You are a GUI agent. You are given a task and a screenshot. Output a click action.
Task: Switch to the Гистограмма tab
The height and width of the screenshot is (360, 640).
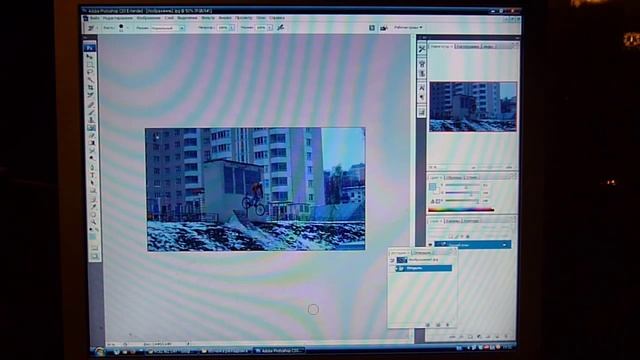coord(468,47)
